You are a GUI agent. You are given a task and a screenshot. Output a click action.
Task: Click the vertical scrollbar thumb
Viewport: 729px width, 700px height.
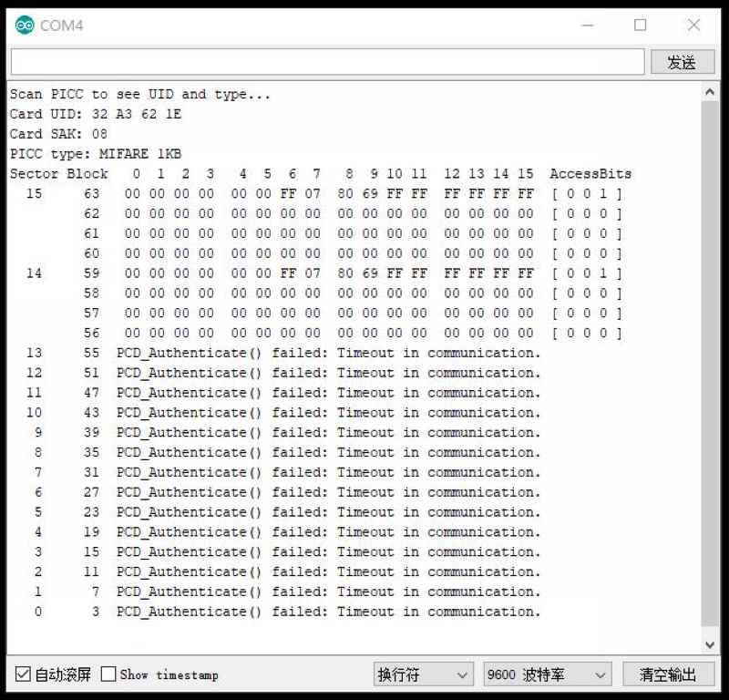pos(710,364)
